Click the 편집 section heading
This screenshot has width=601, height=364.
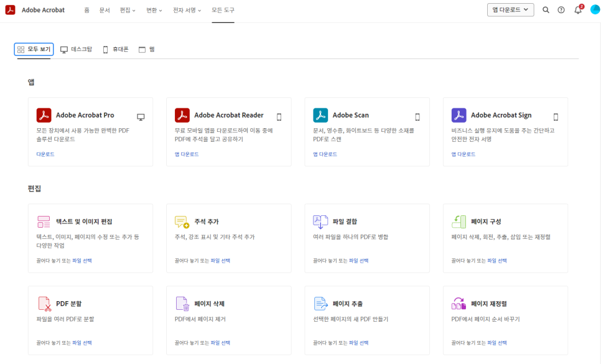point(34,189)
